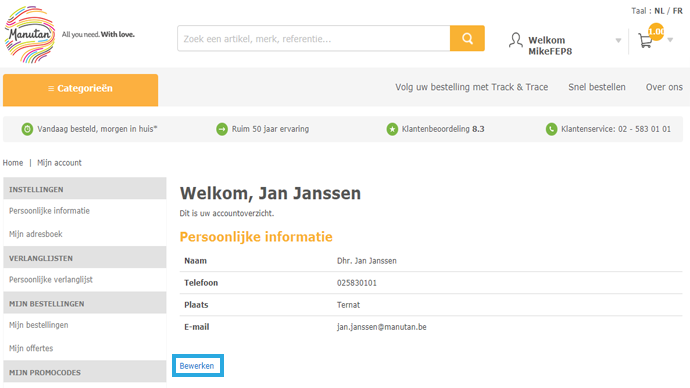Screen dimensions: 690x388
Task: Go to Persoonlijke verlanglijst
Action: (51, 280)
